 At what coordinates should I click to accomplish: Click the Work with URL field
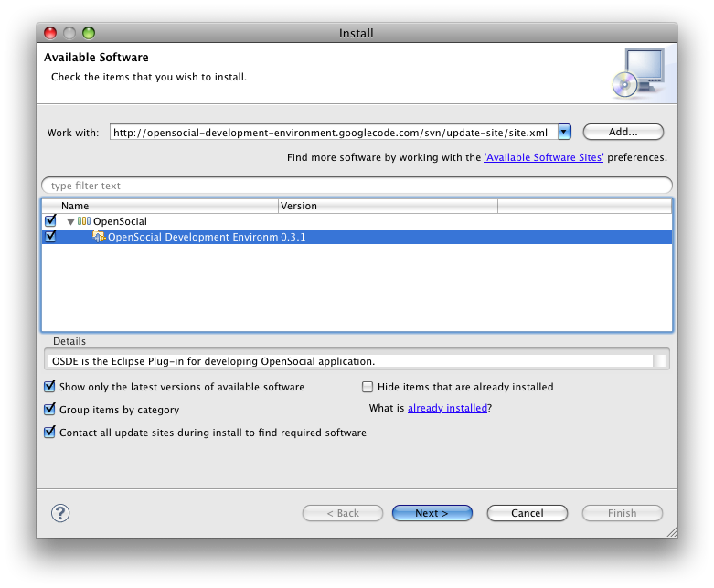(x=334, y=132)
